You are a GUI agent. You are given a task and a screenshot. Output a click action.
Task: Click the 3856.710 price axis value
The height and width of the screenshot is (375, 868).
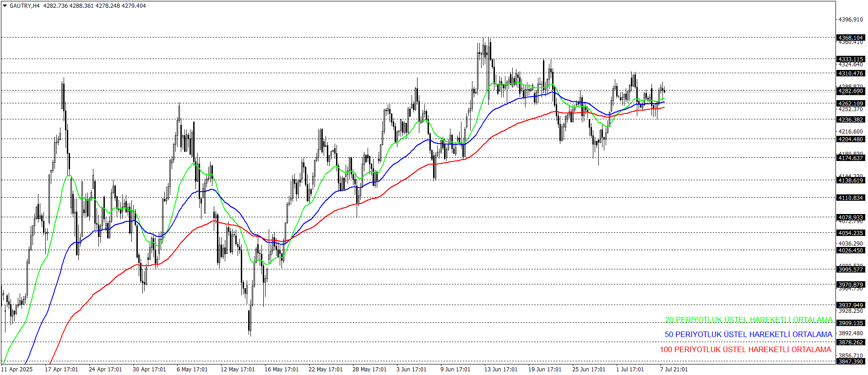pos(851,355)
